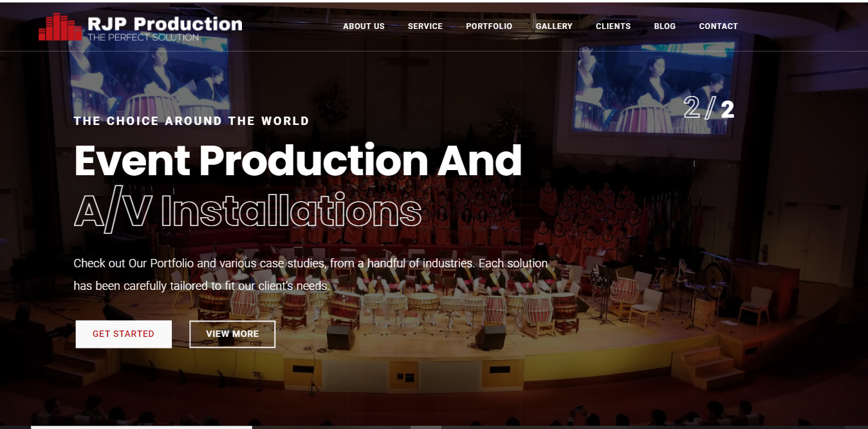Open the About Us menu item

click(364, 26)
